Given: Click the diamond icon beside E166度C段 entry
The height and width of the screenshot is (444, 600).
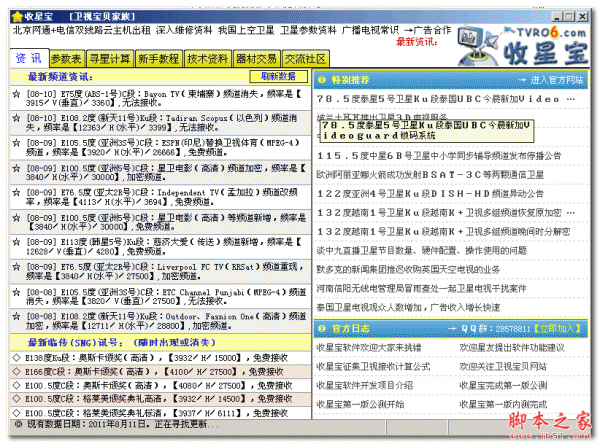Looking at the screenshot, I should tap(16, 371).
